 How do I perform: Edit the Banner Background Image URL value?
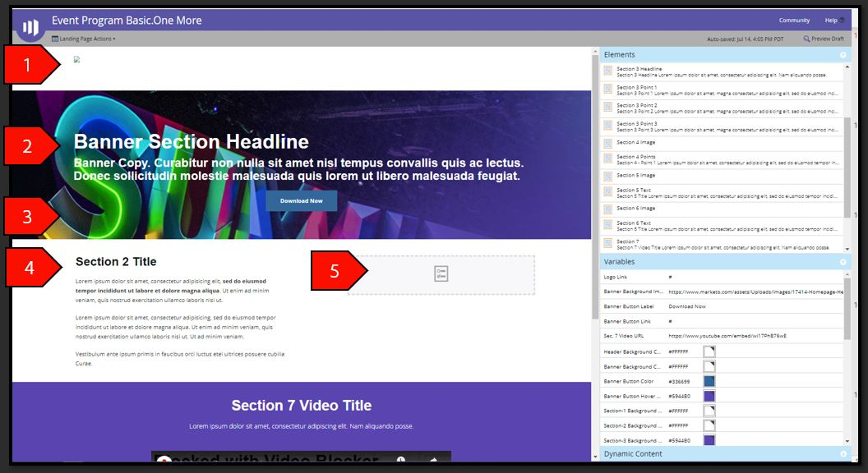click(x=755, y=292)
